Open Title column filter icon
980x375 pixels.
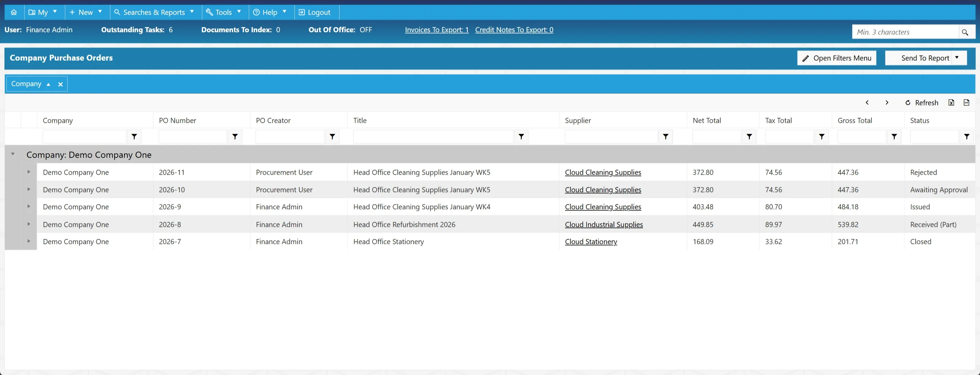tap(521, 137)
